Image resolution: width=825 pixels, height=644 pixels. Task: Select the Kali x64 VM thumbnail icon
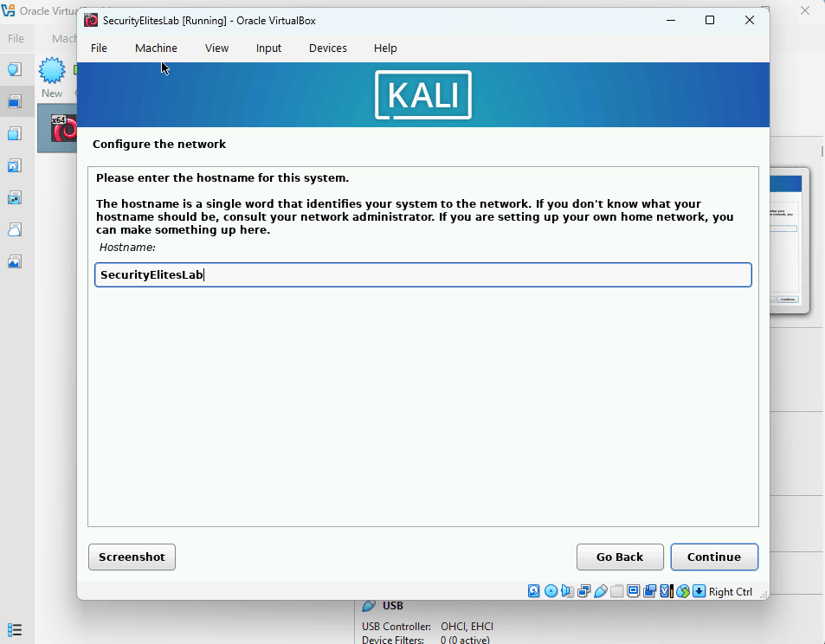point(63,128)
